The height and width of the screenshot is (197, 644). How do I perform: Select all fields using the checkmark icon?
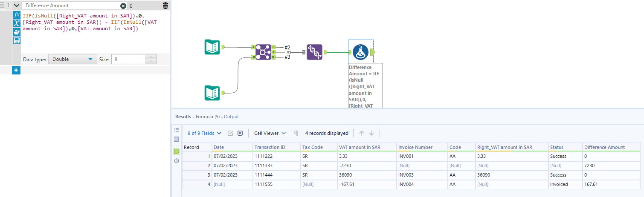[x=230, y=133]
